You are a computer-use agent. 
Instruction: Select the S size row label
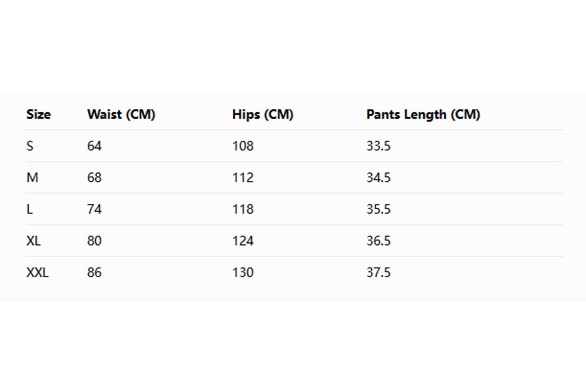click(x=30, y=146)
